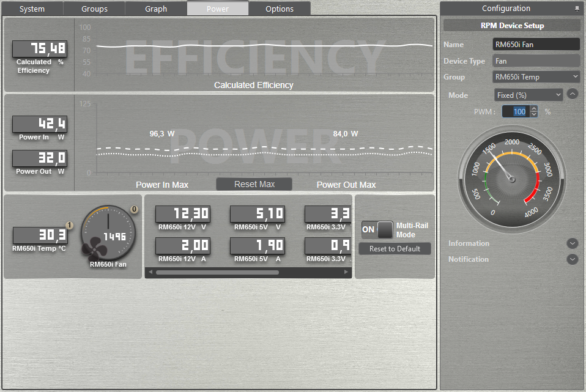Click the RM650i Fan dial icon
Screen dimensions: 586x392
click(x=108, y=232)
